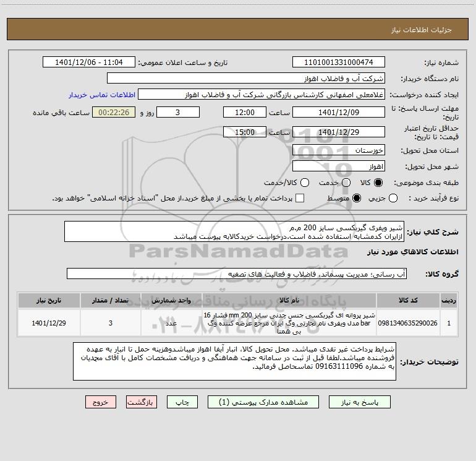476x461 pixels.
Task: Click the کد کالا column header
Action: click(x=408, y=300)
